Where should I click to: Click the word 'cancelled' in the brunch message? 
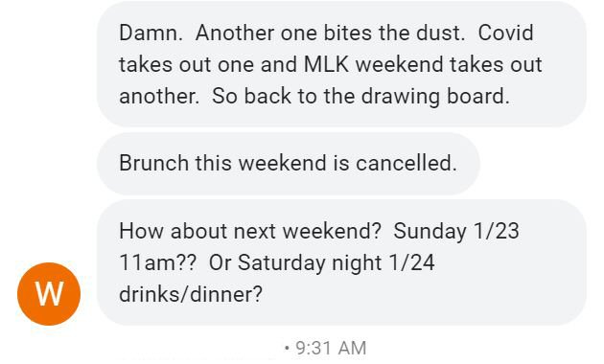point(406,163)
